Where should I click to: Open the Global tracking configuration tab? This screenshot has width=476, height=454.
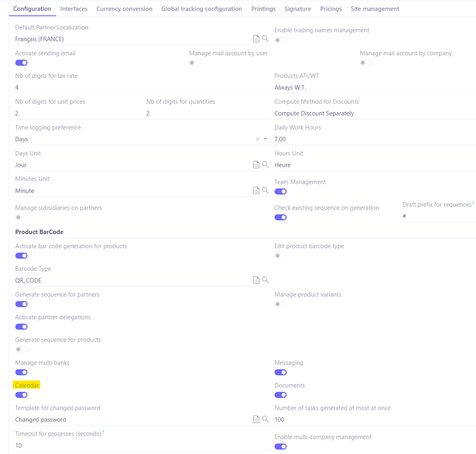[201, 8]
